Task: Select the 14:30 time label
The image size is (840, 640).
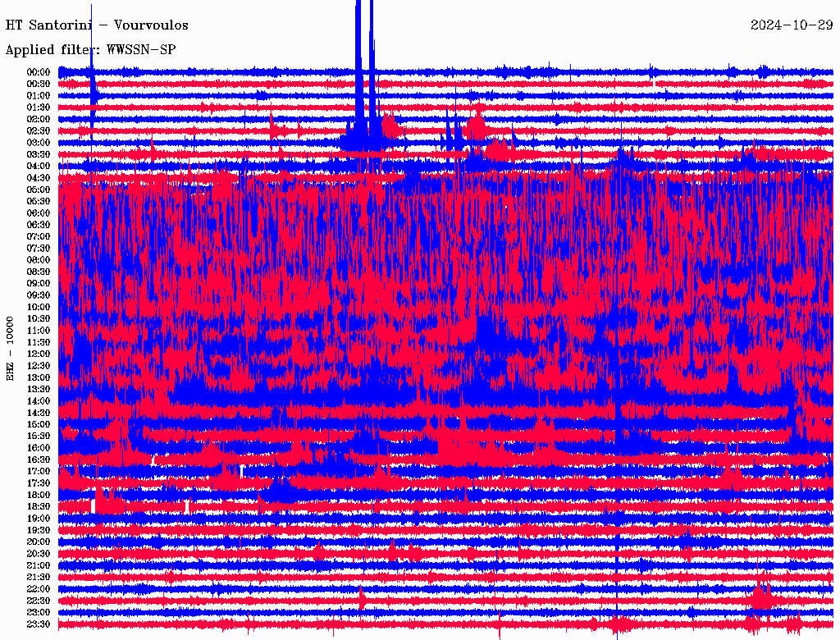Action: click(38, 413)
